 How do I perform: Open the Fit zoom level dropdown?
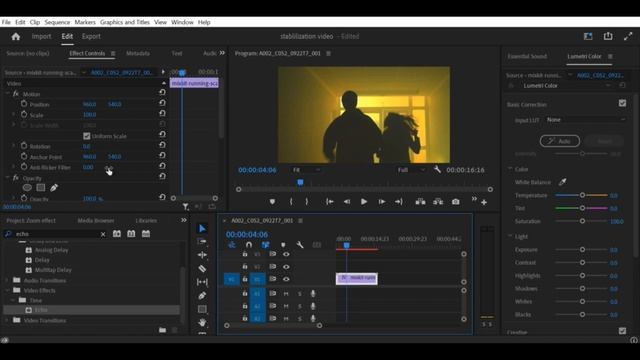point(307,170)
